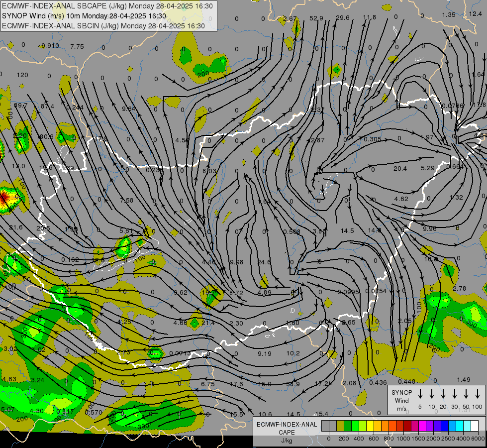Pick the white swatch ending at 6000

[x=474, y=426]
